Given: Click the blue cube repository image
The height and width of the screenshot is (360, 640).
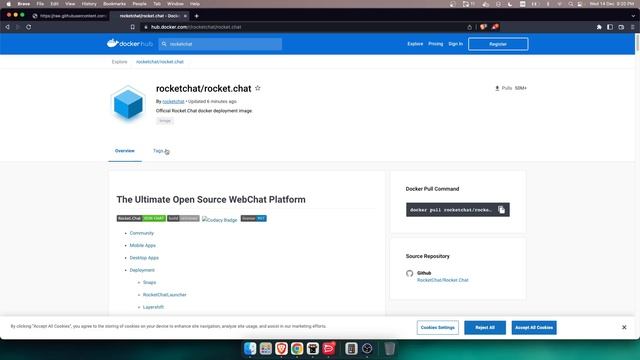Looking at the screenshot, I should point(128,103).
